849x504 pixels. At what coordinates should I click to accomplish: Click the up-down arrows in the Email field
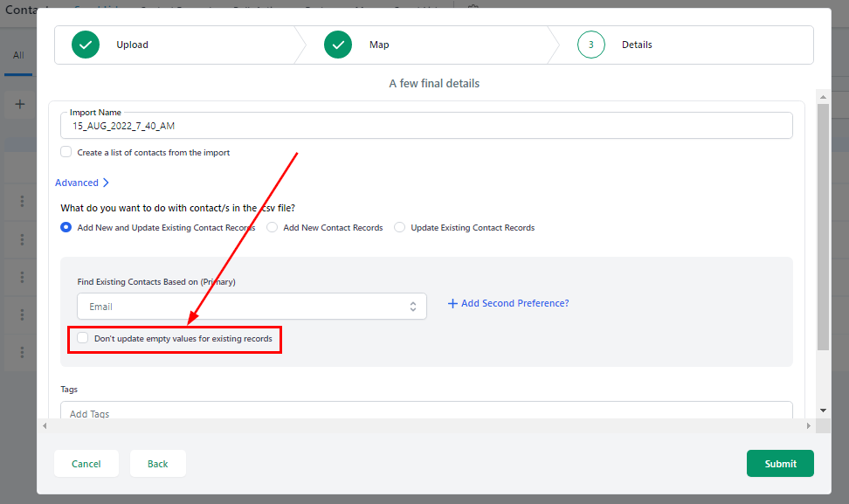[x=413, y=307]
